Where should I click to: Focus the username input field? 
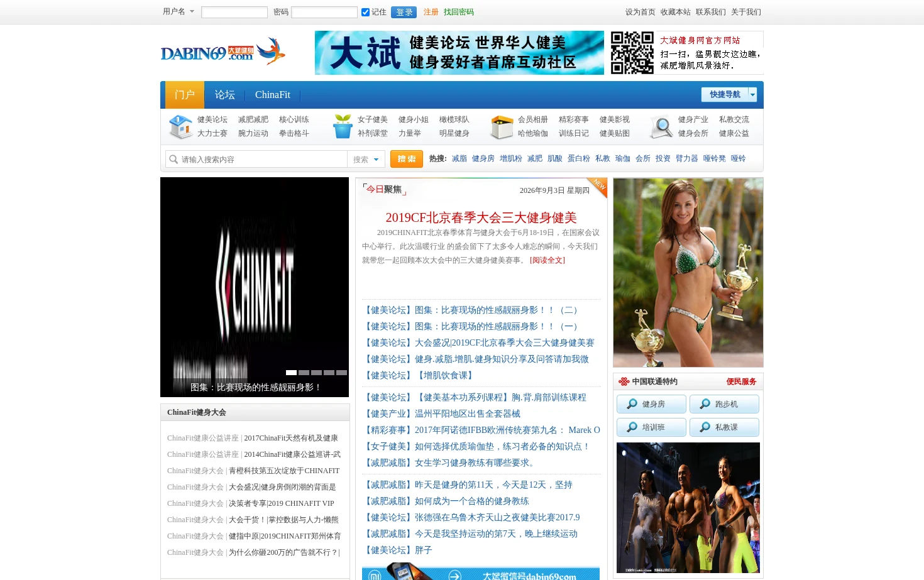[x=234, y=12]
